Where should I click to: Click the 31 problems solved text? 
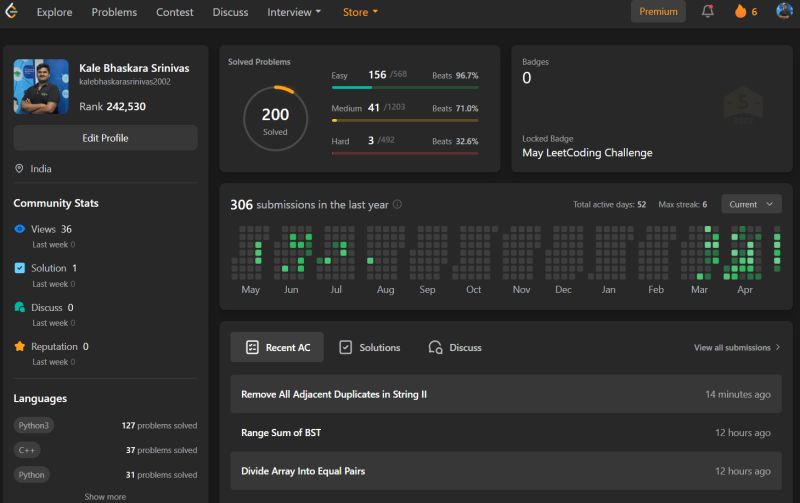(161, 474)
